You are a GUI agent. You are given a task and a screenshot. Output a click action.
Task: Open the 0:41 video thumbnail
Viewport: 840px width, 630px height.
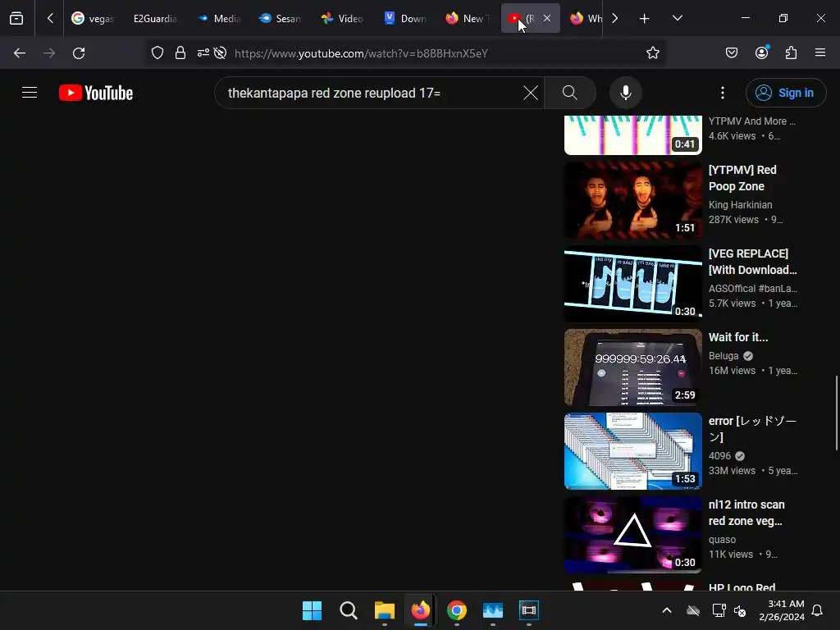pyautogui.click(x=633, y=135)
